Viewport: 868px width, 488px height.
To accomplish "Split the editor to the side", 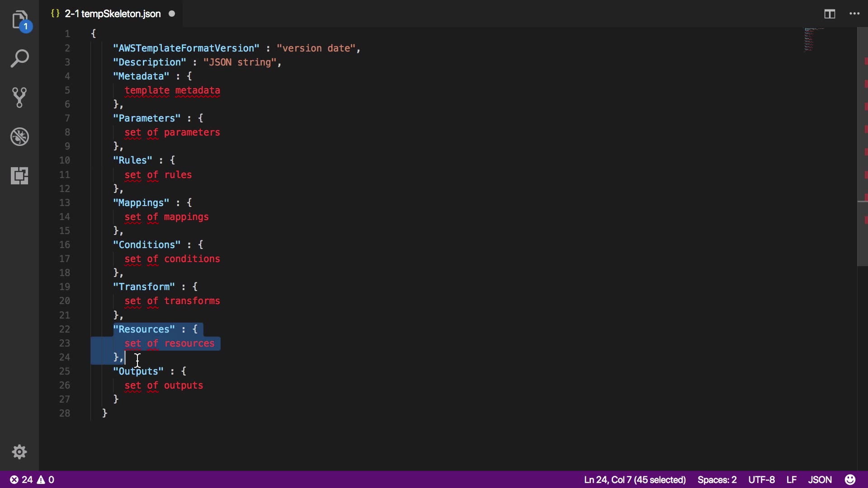I will pos(830,14).
